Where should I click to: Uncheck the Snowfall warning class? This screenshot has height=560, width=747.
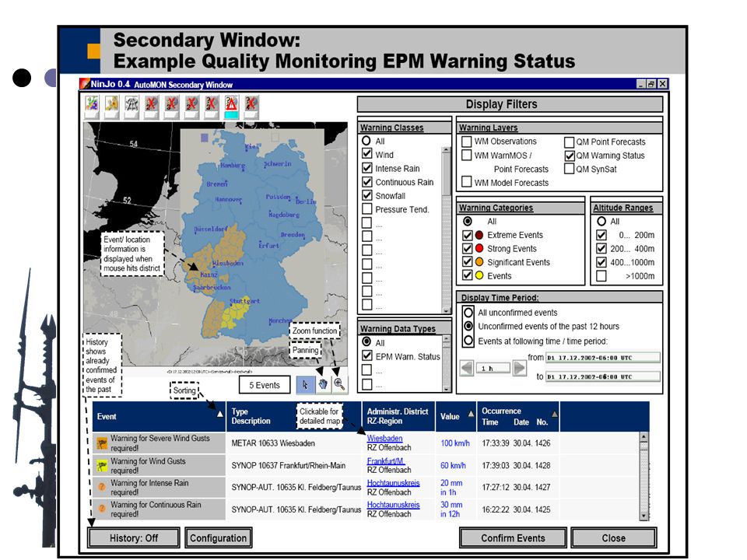click(x=366, y=195)
